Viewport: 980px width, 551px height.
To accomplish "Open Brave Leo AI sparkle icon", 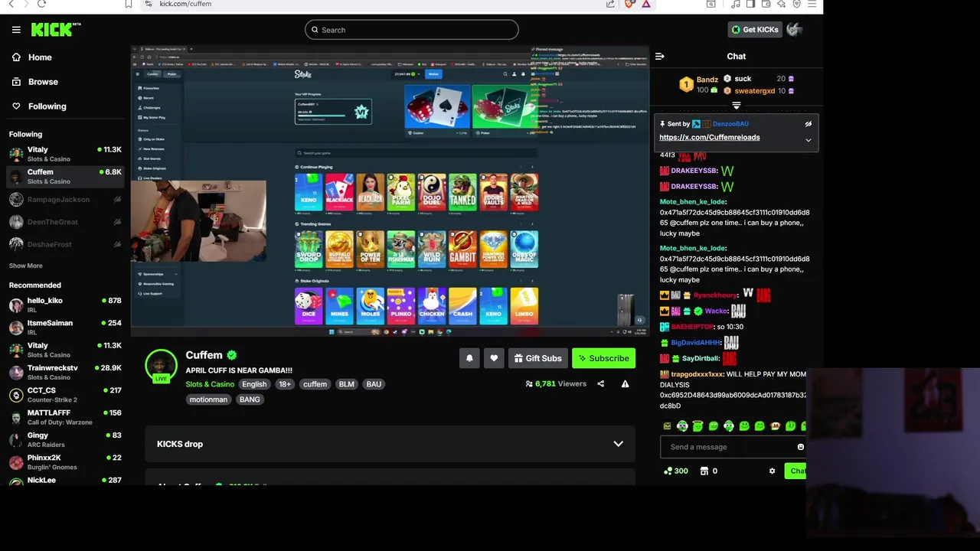I will pos(781,4).
